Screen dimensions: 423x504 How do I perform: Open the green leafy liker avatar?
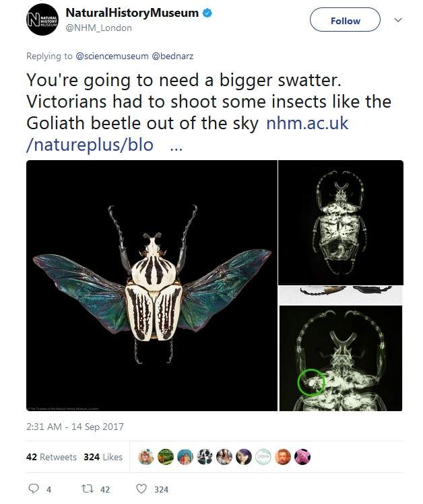[166, 457]
